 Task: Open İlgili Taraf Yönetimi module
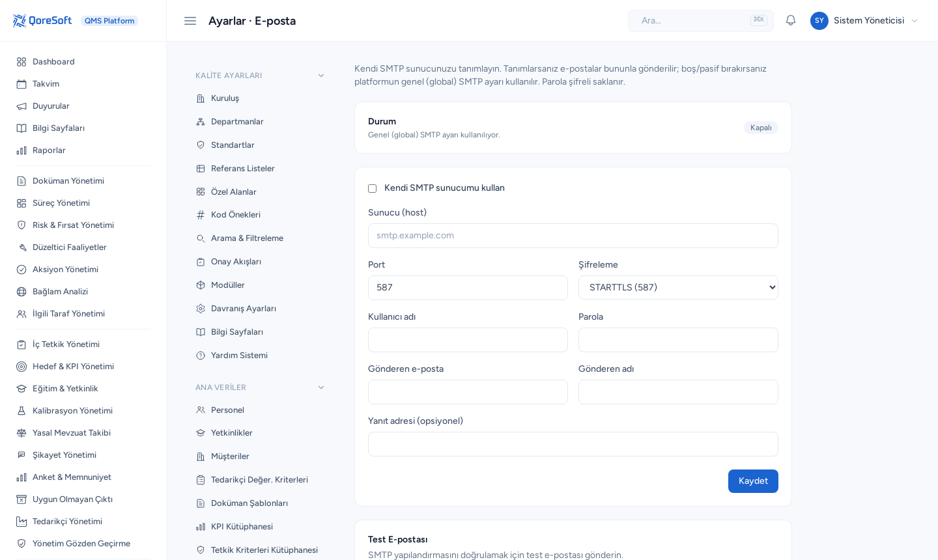pyautogui.click(x=83, y=314)
